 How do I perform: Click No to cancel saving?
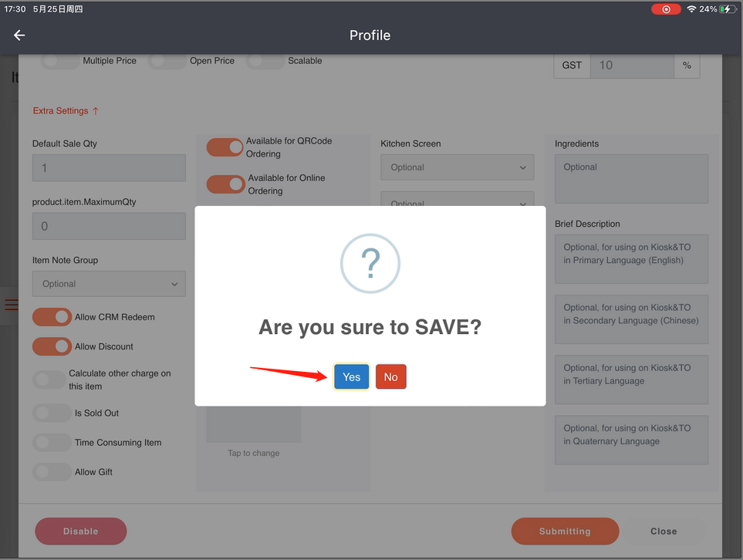(x=390, y=376)
